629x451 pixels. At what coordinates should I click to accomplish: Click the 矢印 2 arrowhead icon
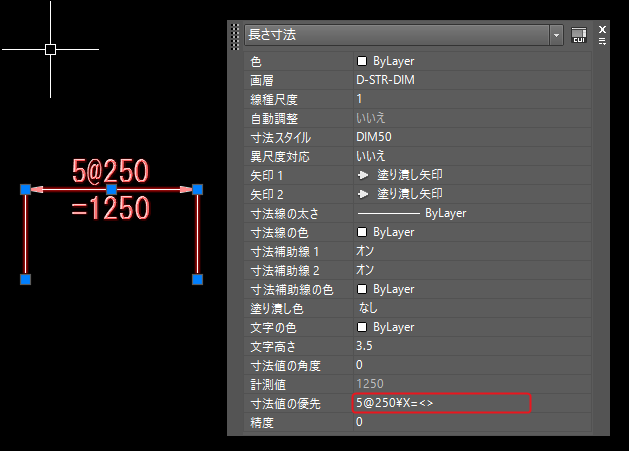(x=363, y=194)
